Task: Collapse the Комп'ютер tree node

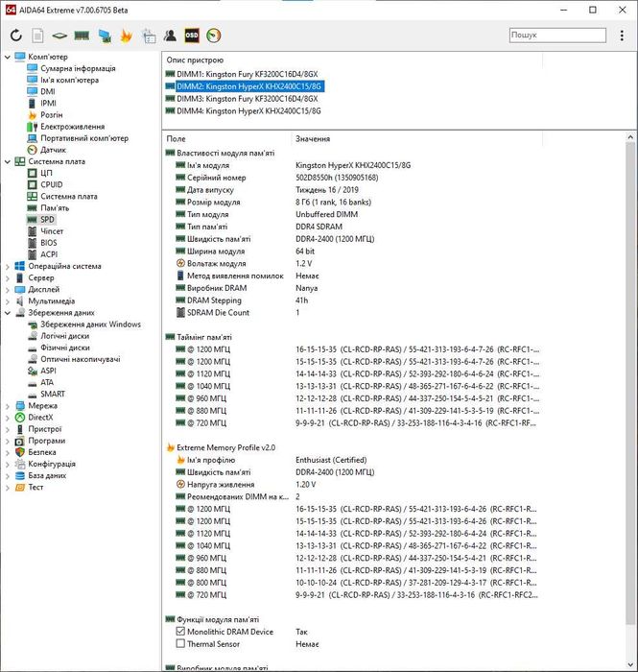Action: (7, 57)
